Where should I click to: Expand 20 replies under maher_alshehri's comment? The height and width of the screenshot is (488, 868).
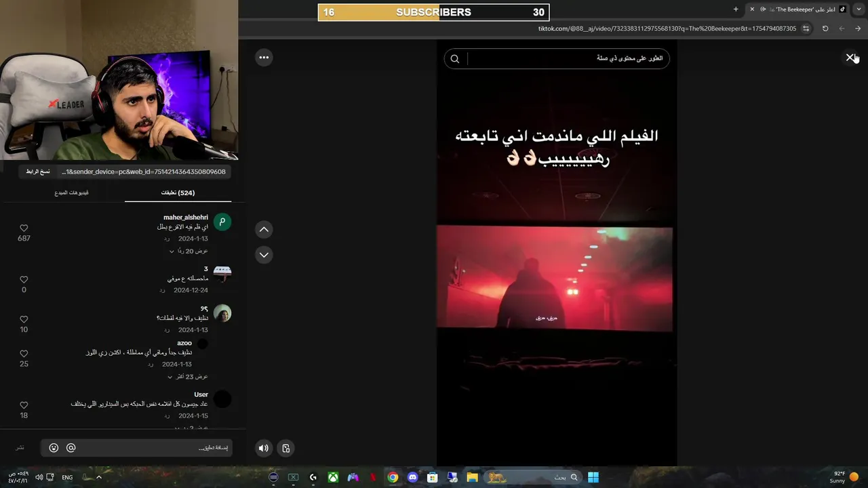[x=189, y=251]
